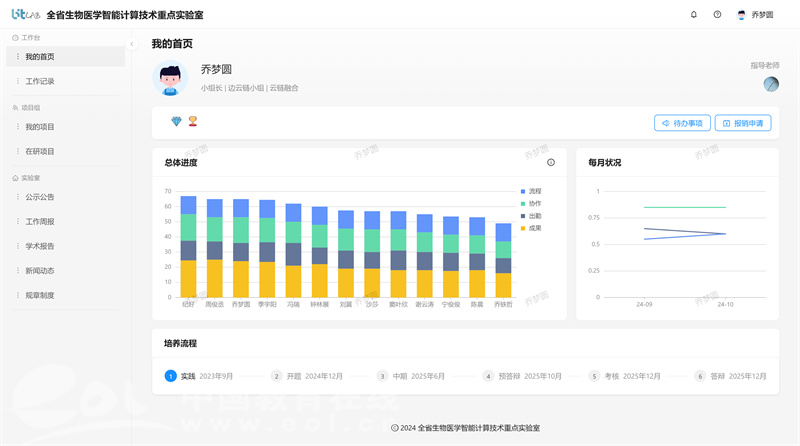Click the info icon on 总体进度 card
Screen dimensions: 800x446
tap(551, 162)
